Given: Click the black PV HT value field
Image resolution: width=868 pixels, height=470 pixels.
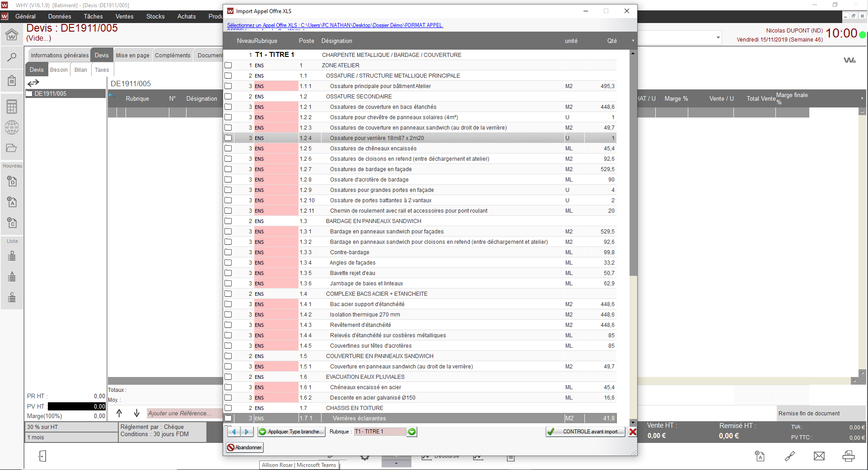Looking at the screenshot, I should (77, 406).
